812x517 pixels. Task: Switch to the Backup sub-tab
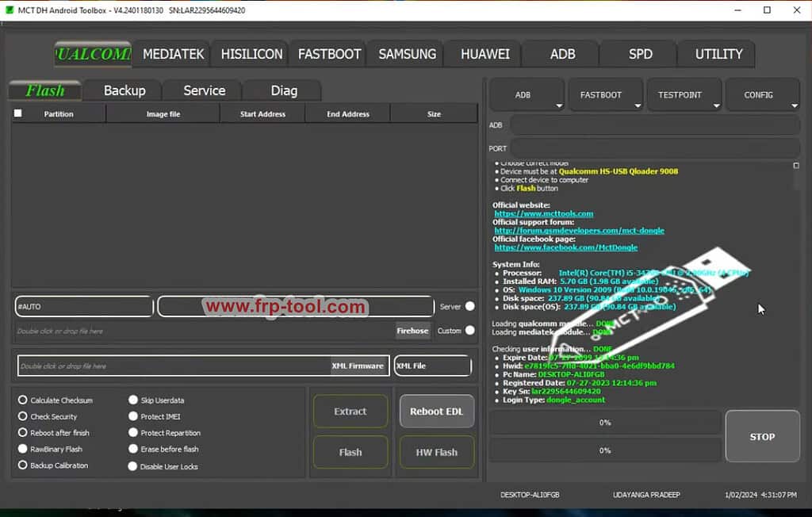[124, 90]
